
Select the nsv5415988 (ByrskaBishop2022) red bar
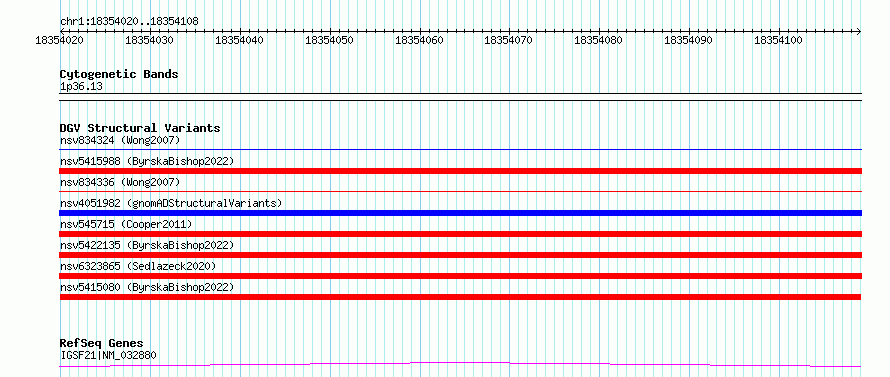(x=460, y=171)
